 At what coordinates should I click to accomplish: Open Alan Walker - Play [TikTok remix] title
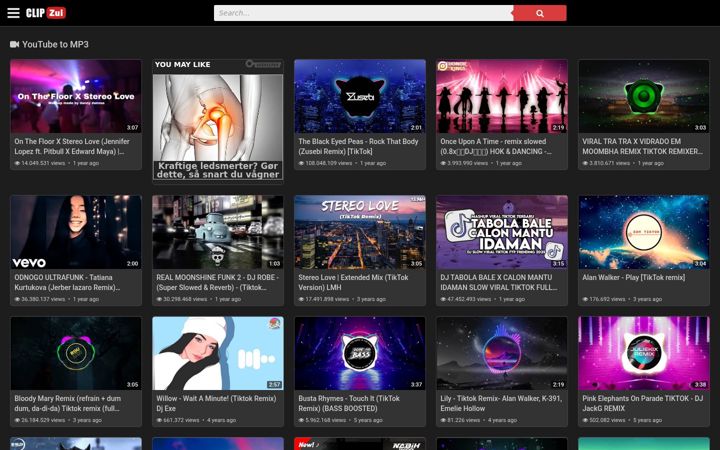pos(633,277)
